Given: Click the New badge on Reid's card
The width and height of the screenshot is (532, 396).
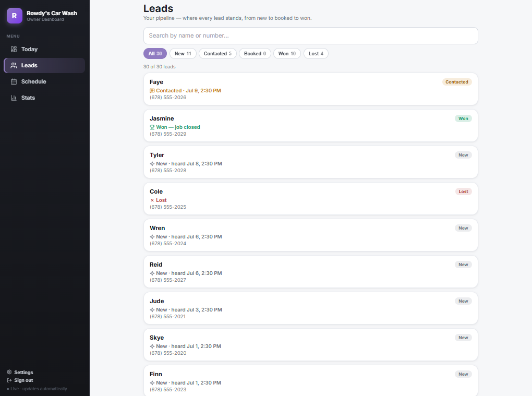Looking at the screenshot, I should [x=463, y=265].
